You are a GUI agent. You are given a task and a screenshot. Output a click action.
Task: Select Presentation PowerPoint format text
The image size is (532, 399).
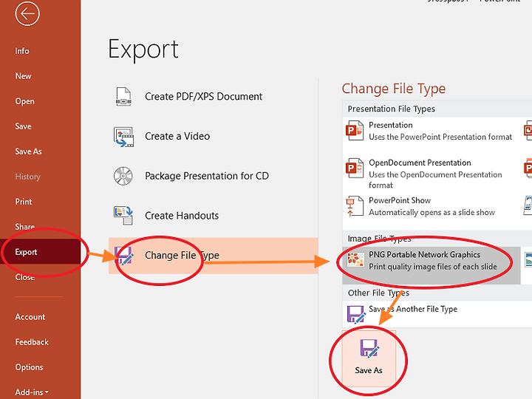click(440, 131)
